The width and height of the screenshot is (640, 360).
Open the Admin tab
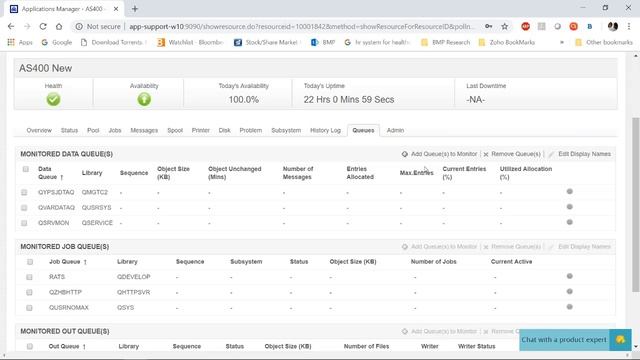pyautogui.click(x=396, y=130)
